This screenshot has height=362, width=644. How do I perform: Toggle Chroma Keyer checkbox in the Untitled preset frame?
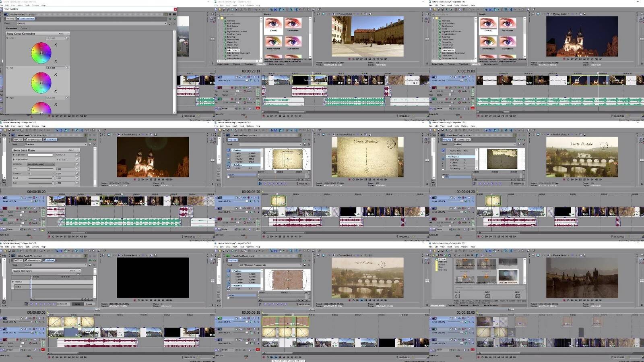(x=454, y=140)
